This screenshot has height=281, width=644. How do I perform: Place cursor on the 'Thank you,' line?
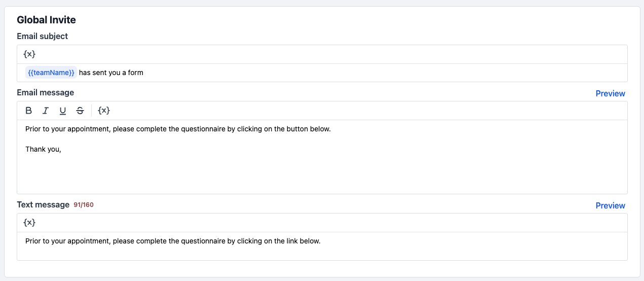tap(43, 149)
